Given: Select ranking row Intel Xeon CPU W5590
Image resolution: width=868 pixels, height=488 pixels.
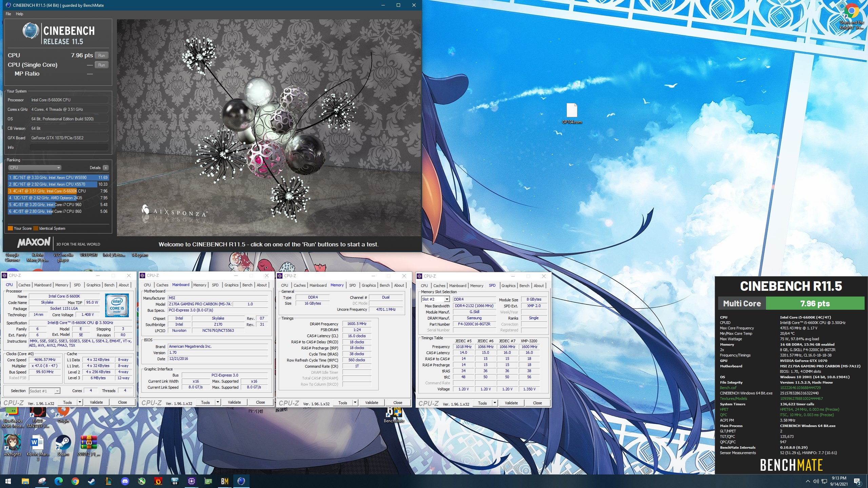Looking at the screenshot, I should click(x=58, y=178).
